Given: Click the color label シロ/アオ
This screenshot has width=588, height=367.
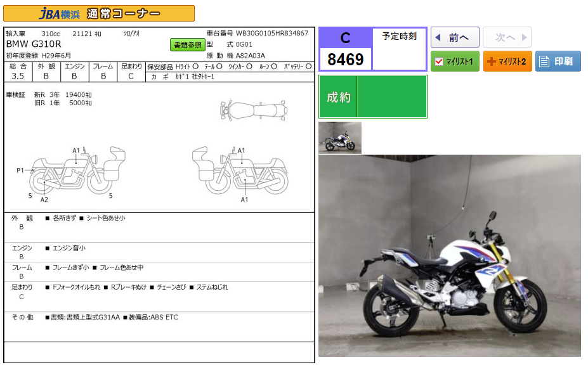Looking at the screenshot, I should pos(131,34).
